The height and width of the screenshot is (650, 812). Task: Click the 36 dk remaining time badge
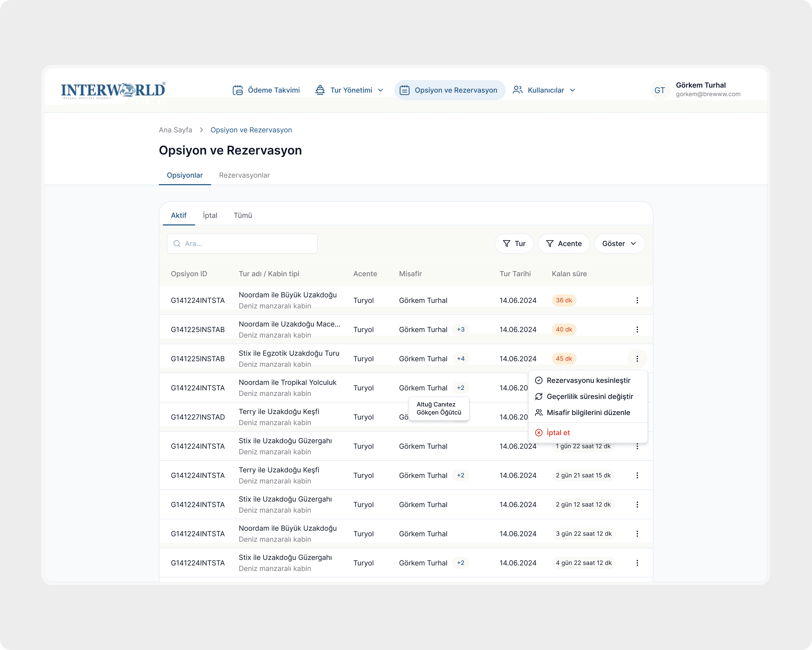[x=564, y=300]
